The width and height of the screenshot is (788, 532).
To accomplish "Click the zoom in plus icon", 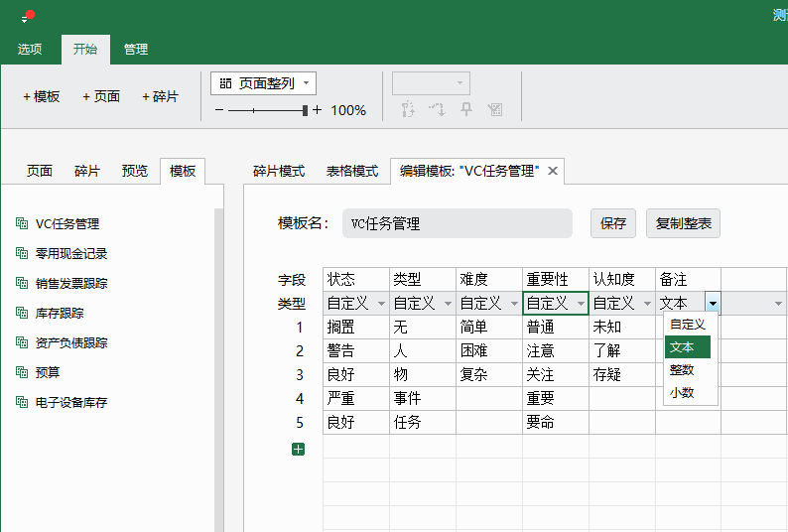I will 317,109.
